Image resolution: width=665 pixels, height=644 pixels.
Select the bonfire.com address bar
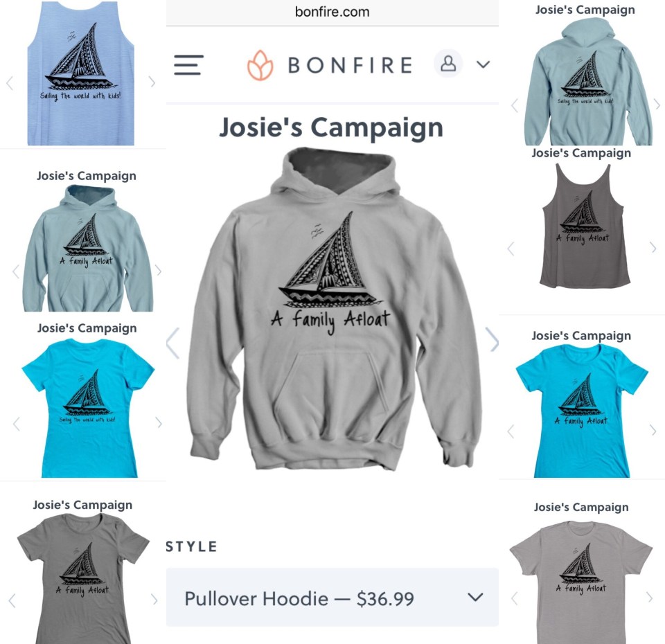pyautogui.click(x=332, y=12)
